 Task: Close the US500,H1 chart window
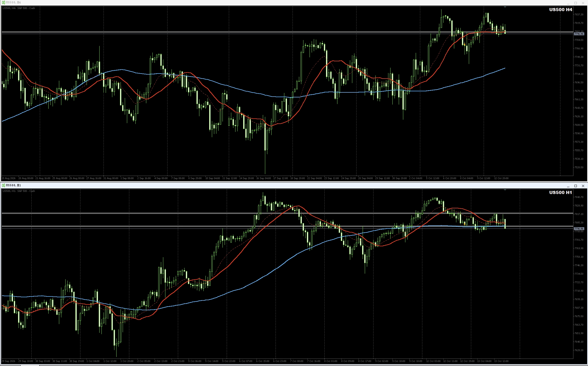[x=583, y=186]
